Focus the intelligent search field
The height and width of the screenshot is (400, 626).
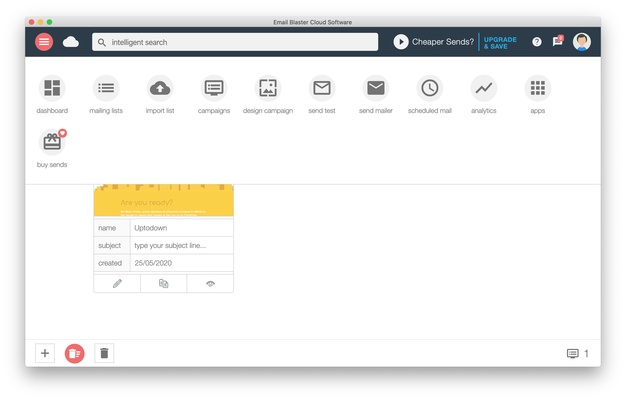[235, 42]
